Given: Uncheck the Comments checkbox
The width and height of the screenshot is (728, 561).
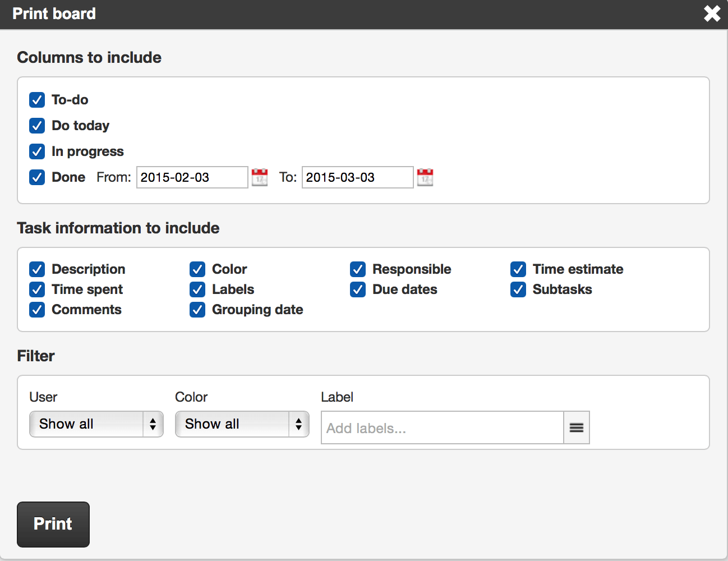Looking at the screenshot, I should click(x=37, y=310).
